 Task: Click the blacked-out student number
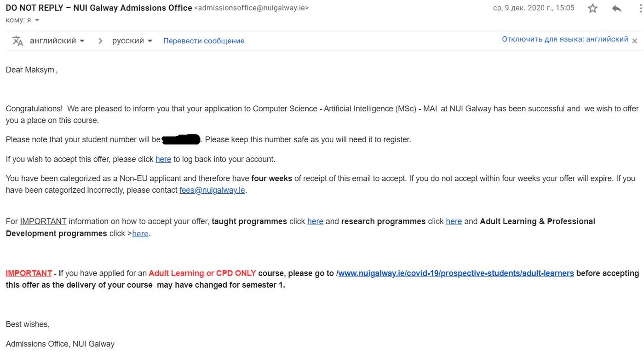tap(181, 139)
